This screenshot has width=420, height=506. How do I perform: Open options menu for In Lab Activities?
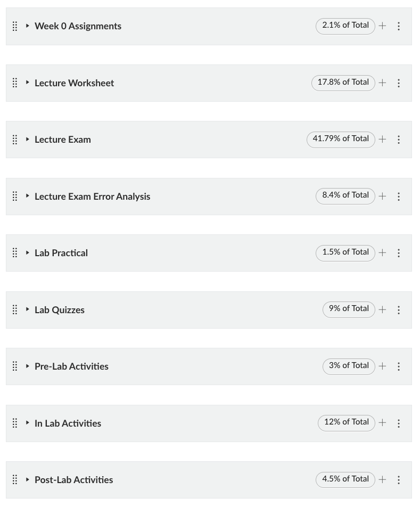click(399, 423)
